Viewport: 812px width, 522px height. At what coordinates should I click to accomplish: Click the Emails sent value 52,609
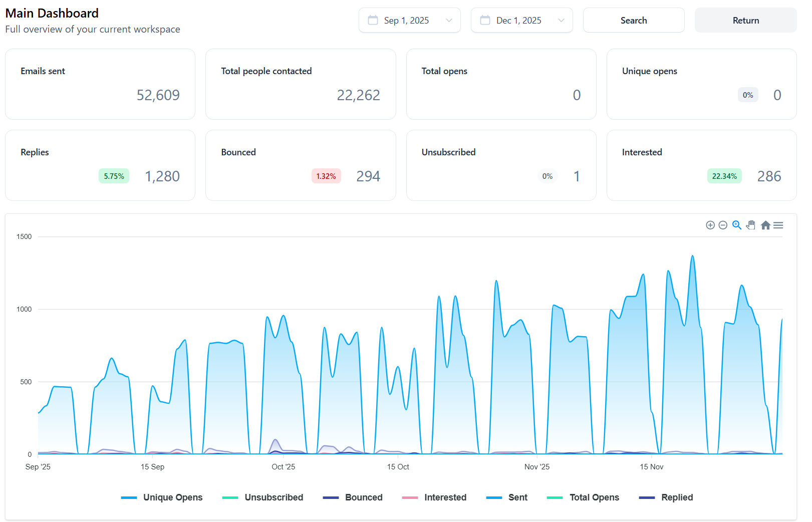click(158, 95)
